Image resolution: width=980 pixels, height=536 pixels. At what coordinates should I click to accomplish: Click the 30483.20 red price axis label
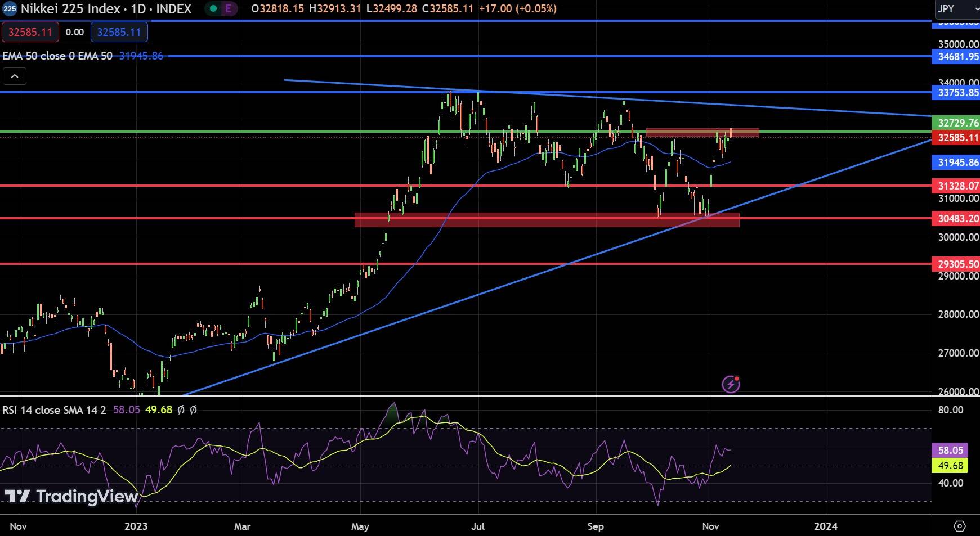956,219
